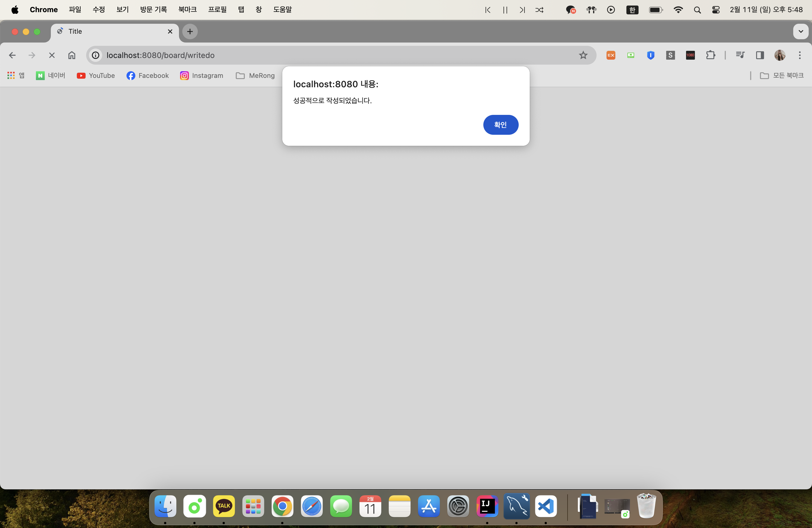Stop loading with the X button

52,55
